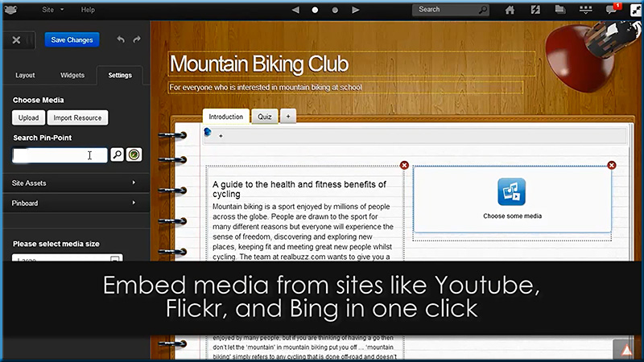The image size is (644, 362).
Task: Click the next arrow in top bar
Action: (x=356, y=10)
